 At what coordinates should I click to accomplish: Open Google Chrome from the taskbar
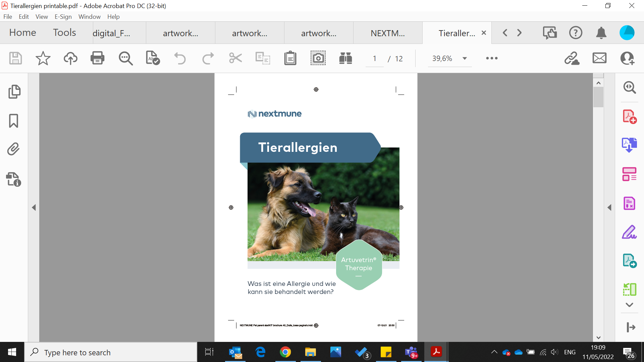[x=285, y=352]
